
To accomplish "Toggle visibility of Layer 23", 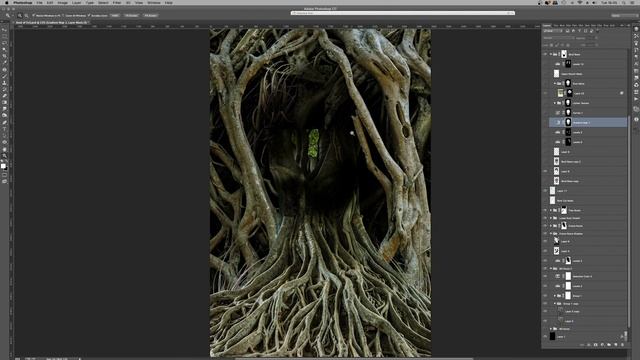I will click(x=545, y=93).
